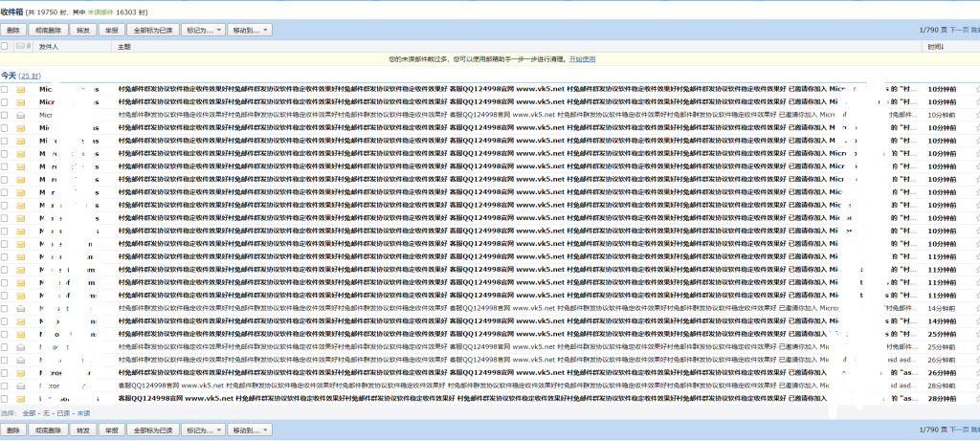Open the bottom 标记为 dropdown
The width and height of the screenshot is (980, 441).
pos(203,431)
